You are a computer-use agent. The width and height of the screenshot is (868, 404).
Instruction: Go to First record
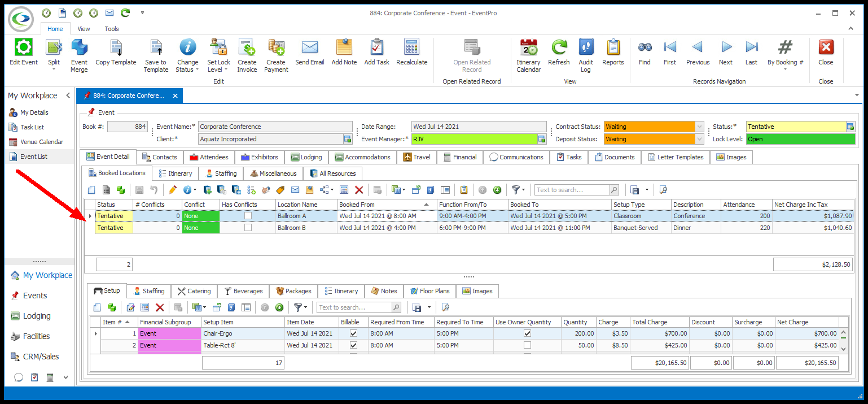(x=670, y=47)
